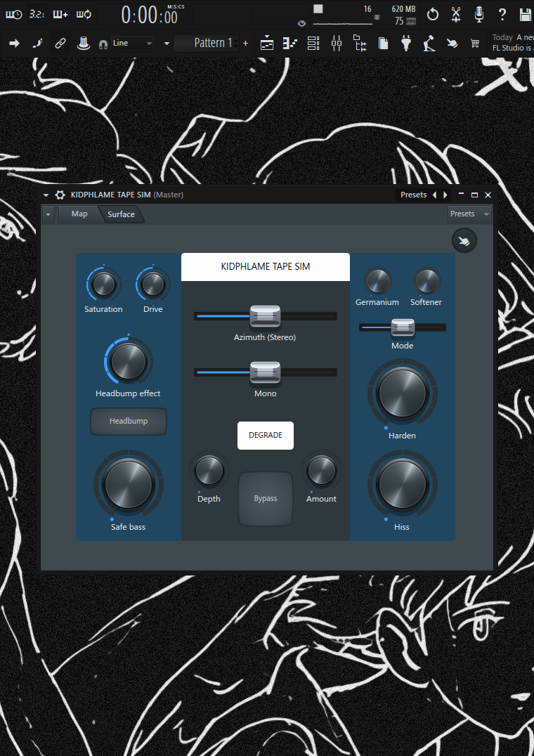
Task: Click the Pattern 1 name field
Action: 207,43
